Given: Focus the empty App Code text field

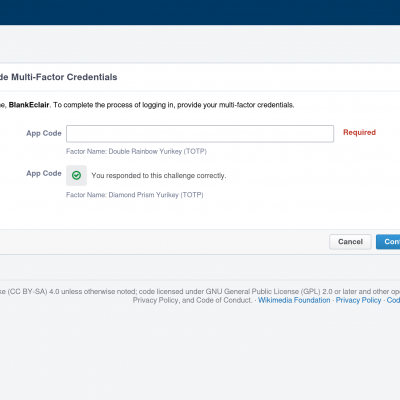Looking at the screenshot, I should [200, 134].
